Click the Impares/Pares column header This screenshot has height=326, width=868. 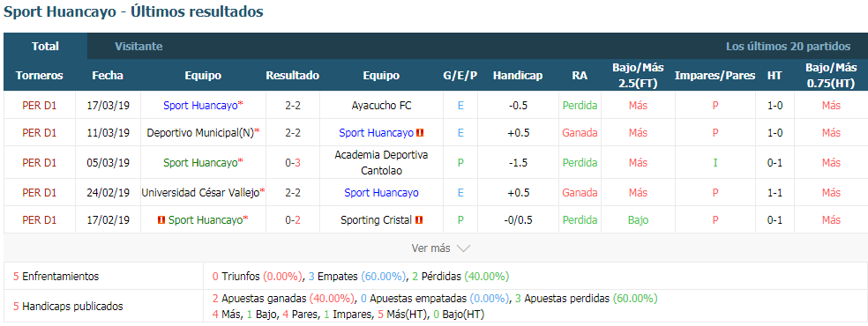pos(715,76)
